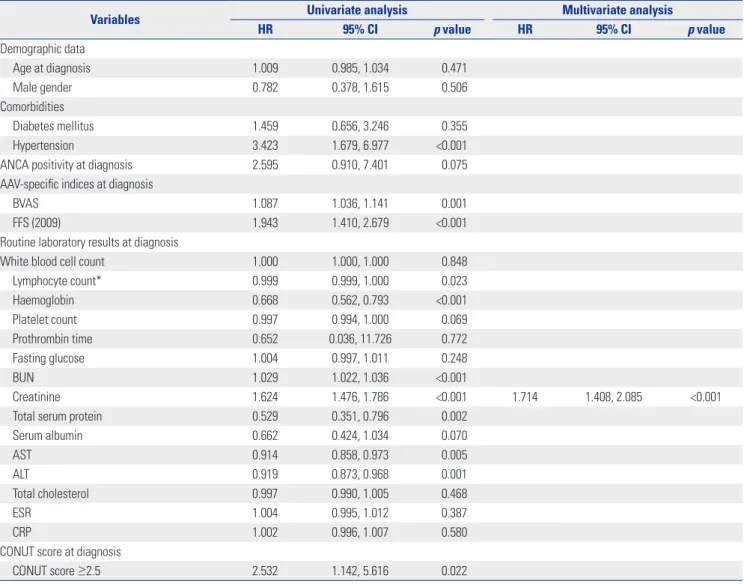This screenshot has height=584, width=744.
Task: Select the CRP row label
Action: 22,532
